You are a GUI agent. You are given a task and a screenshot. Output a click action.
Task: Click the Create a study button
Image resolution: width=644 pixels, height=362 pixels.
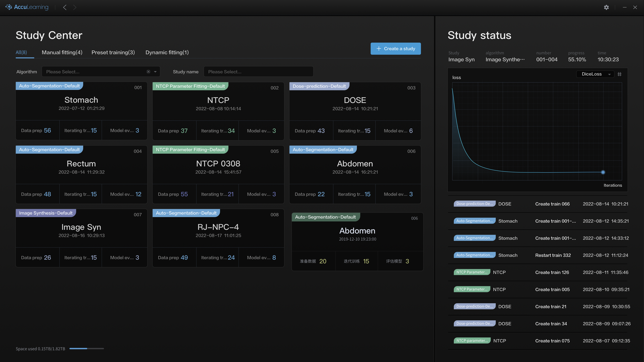click(x=395, y=48)
